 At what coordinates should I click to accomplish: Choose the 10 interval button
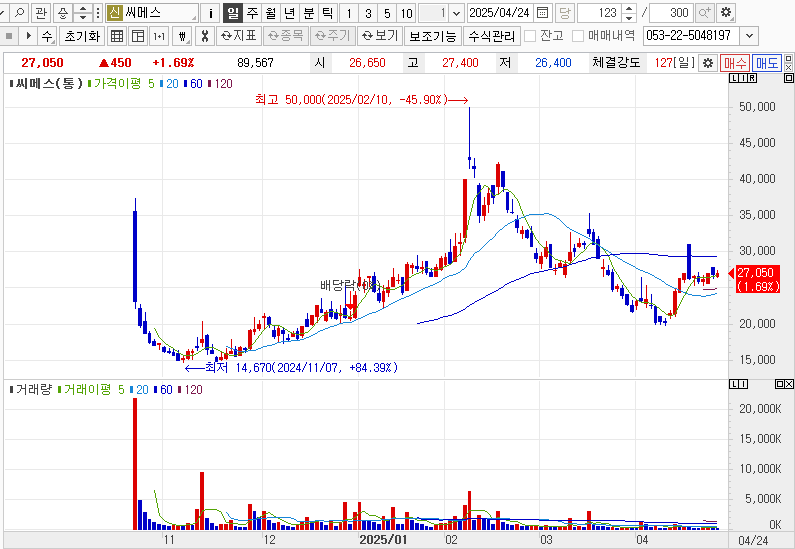(x=407, y=13)
